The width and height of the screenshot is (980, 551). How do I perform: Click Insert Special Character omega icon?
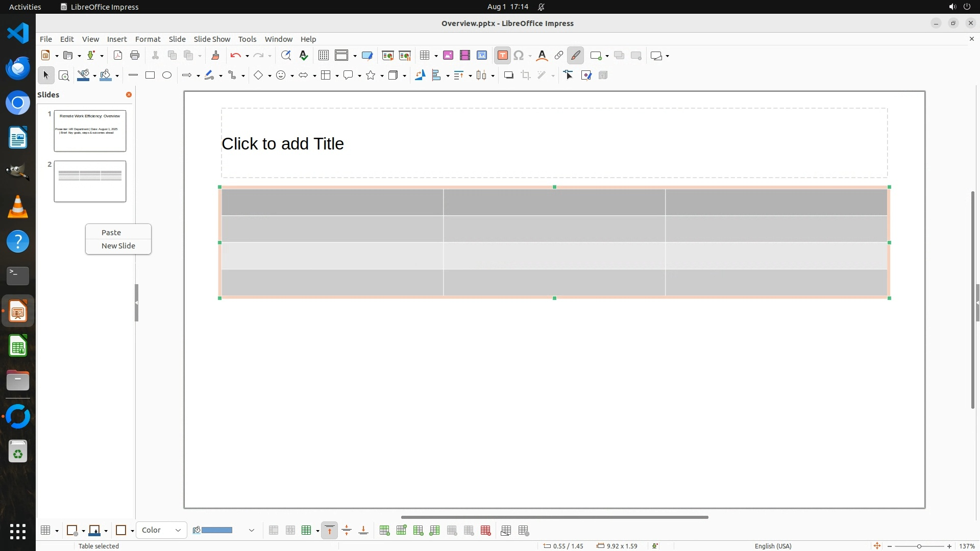tap(519, 56)
